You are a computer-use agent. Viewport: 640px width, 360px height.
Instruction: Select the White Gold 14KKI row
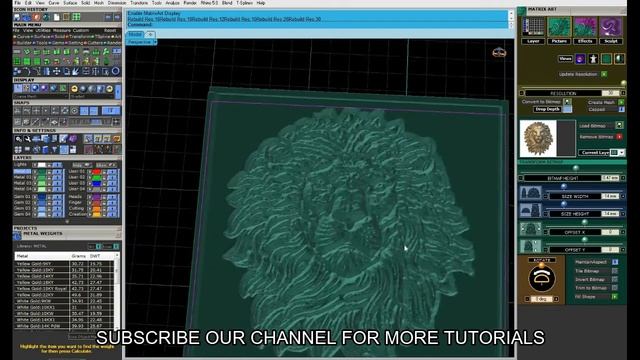(64, 320)
